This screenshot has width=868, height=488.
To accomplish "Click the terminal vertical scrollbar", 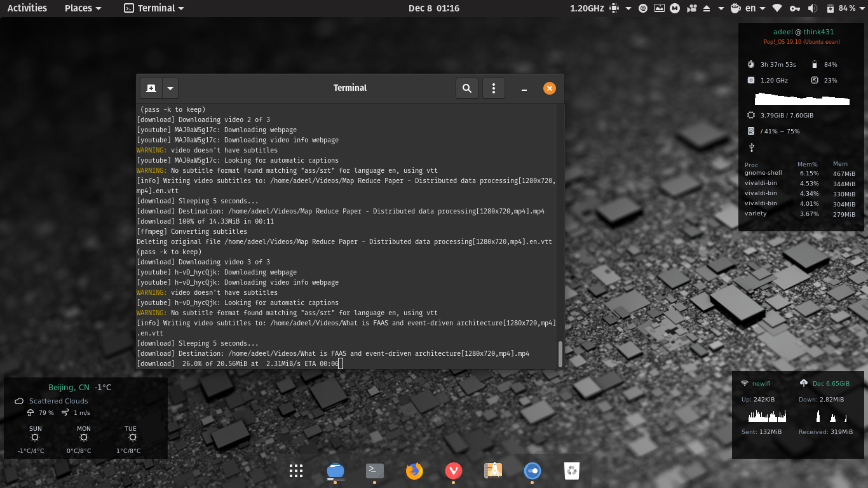I will 560,353.
